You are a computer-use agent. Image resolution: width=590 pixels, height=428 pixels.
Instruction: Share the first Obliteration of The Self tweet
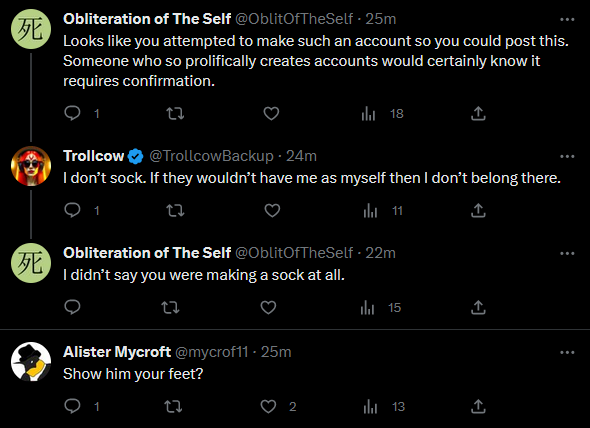coord(478,113)
